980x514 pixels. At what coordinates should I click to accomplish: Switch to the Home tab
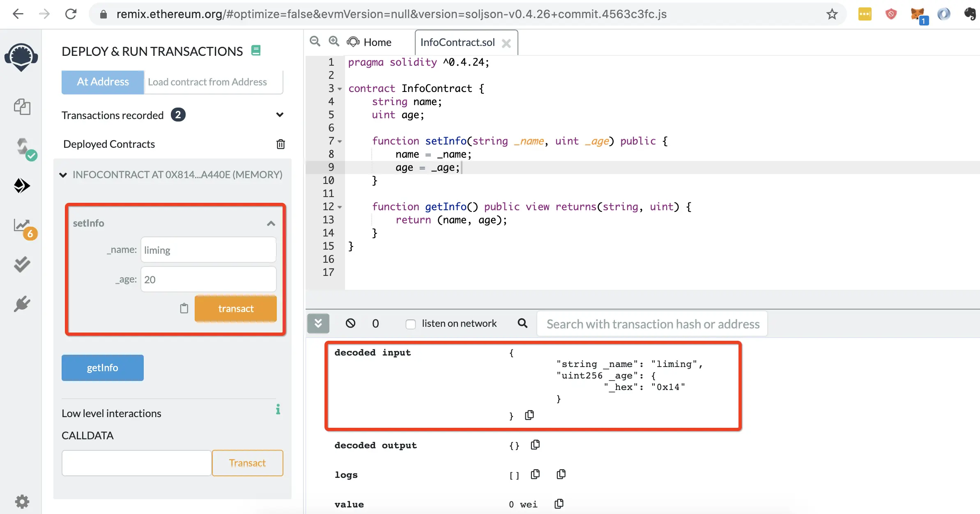(377, 42)
